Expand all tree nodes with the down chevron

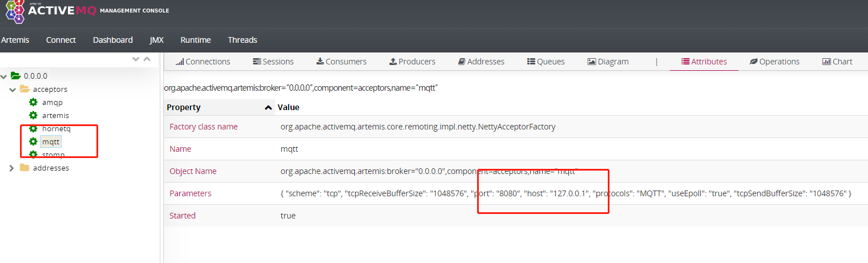click(x=136, y=59)
